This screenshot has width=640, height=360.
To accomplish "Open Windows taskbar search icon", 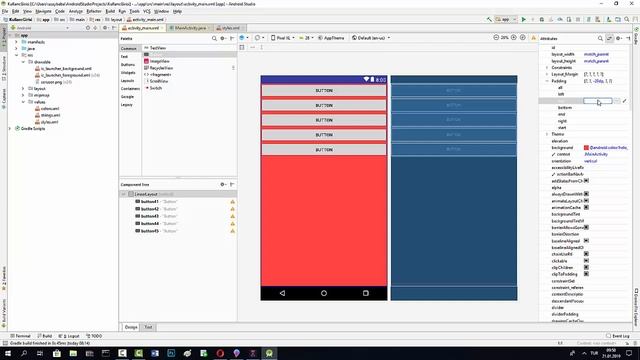I will tap(24, 353).
